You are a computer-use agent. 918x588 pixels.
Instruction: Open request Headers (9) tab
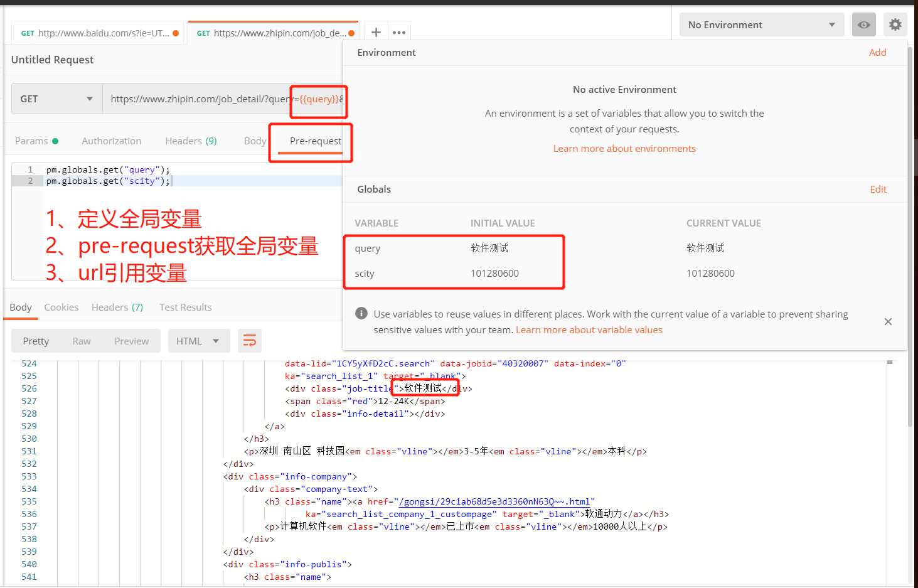pyautogui.click(x=191, y=141)
